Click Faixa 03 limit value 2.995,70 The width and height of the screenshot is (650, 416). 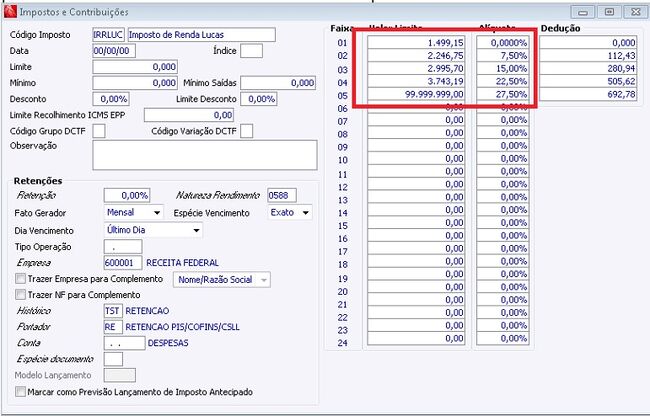coord(416,68)
